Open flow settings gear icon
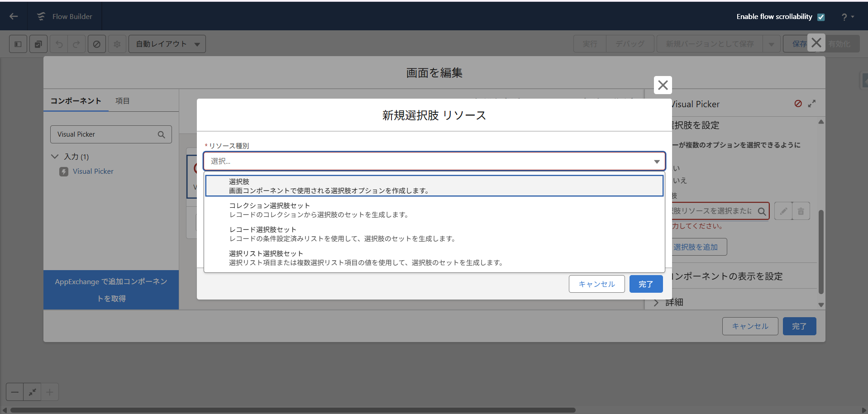Image resolution: width=868 pixels, height=414 pixels. pyautogui.click(x=117, y=44)
